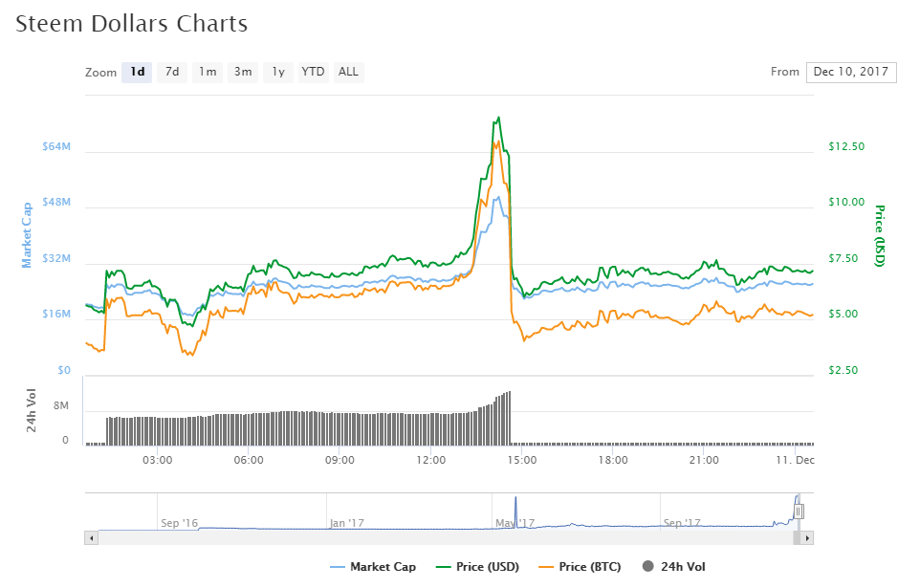Grab the navigator range handle

tap(799, 512)
